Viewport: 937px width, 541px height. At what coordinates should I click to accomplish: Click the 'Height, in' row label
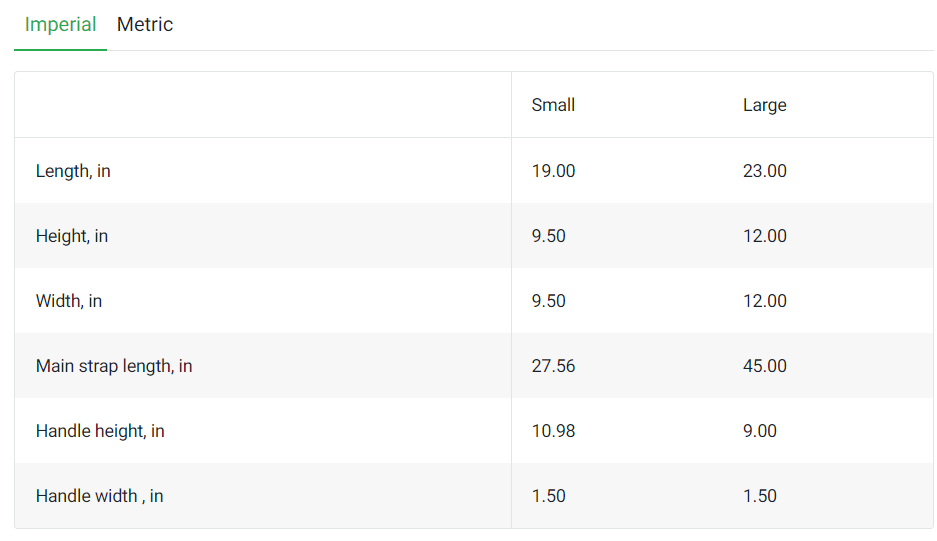72,236
